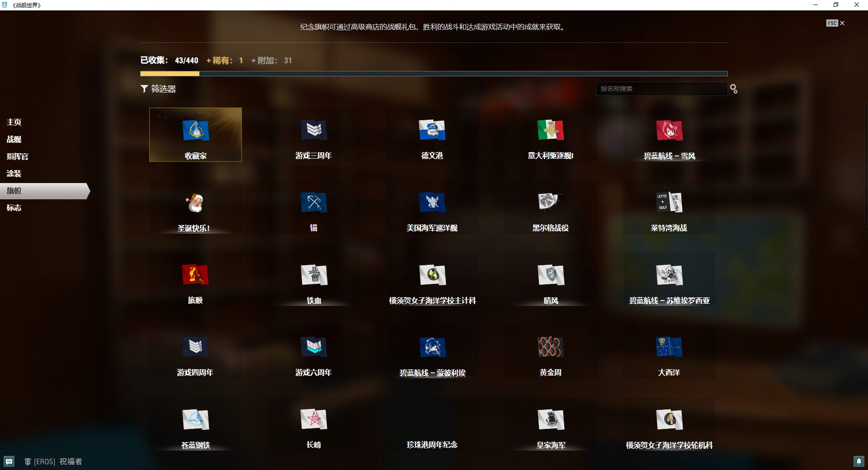The height and width of the screenshot is (470, 868).
Task: Open search settings gear icon
Action: pyautogui.click(x=734, y=89)
